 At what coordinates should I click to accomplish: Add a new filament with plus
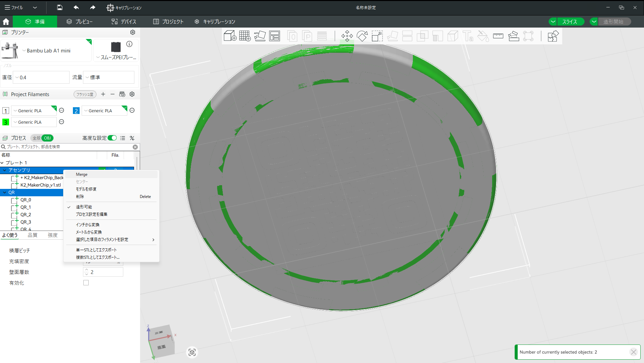(x=103, y=94)
